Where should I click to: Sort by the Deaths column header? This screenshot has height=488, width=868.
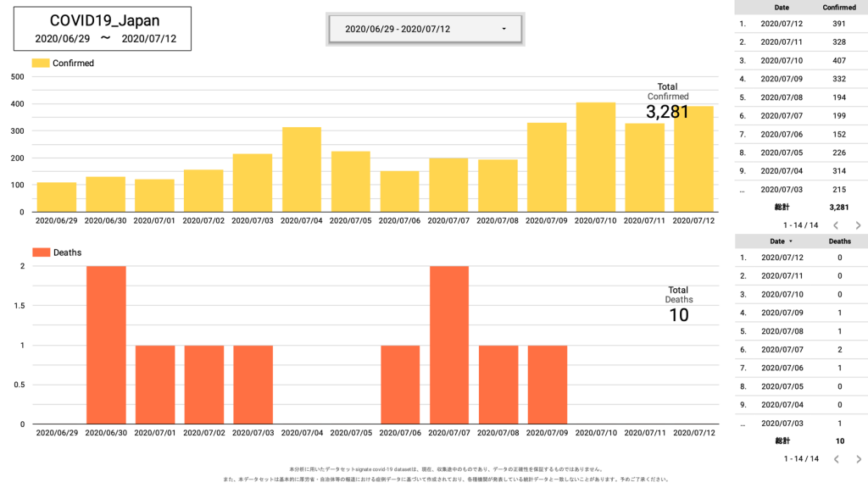[x=839, y=241]
